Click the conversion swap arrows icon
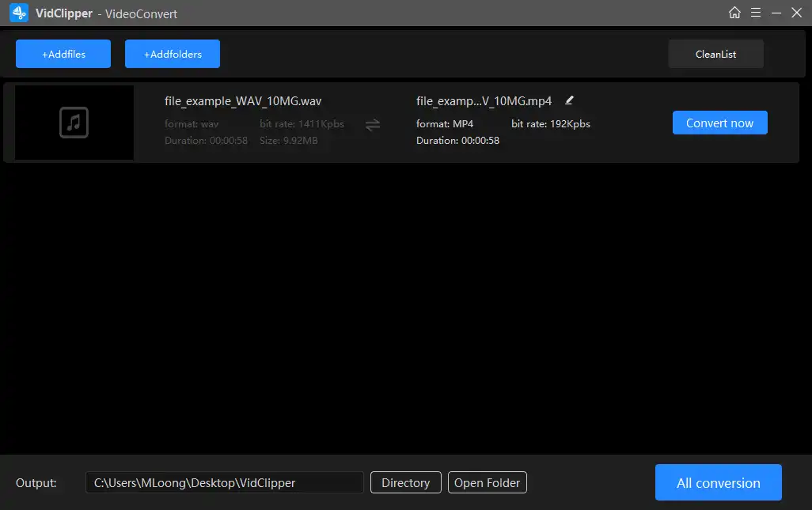 (373, 125)
